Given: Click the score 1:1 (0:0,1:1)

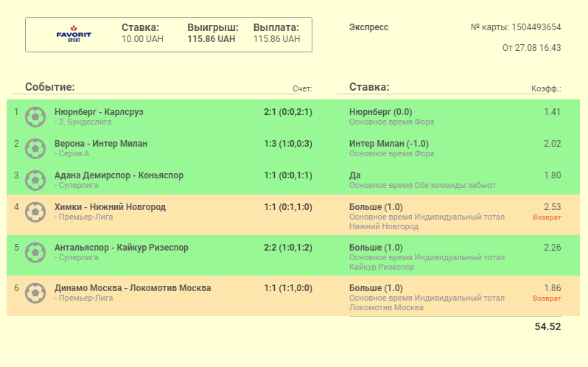Looking at the screenshot, I should pos(288,175).
